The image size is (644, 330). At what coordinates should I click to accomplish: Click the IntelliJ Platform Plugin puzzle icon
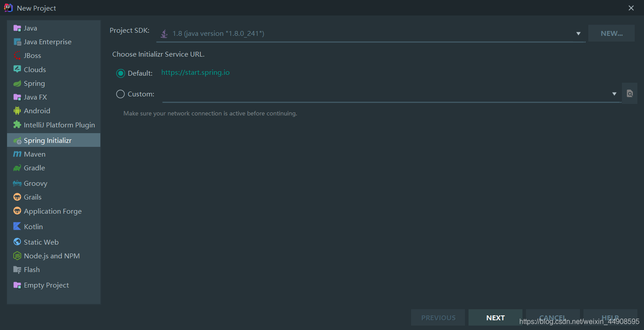pyautogui.click(x=17, y=125)
